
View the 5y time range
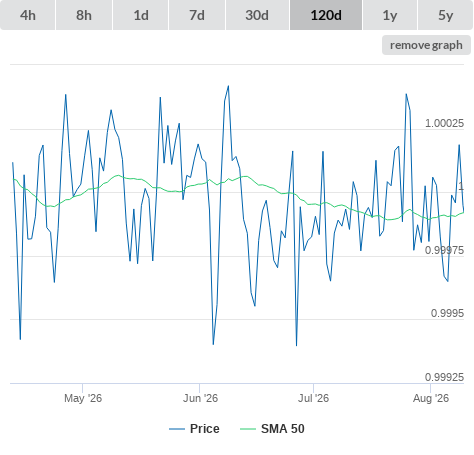tap(446, 15)
